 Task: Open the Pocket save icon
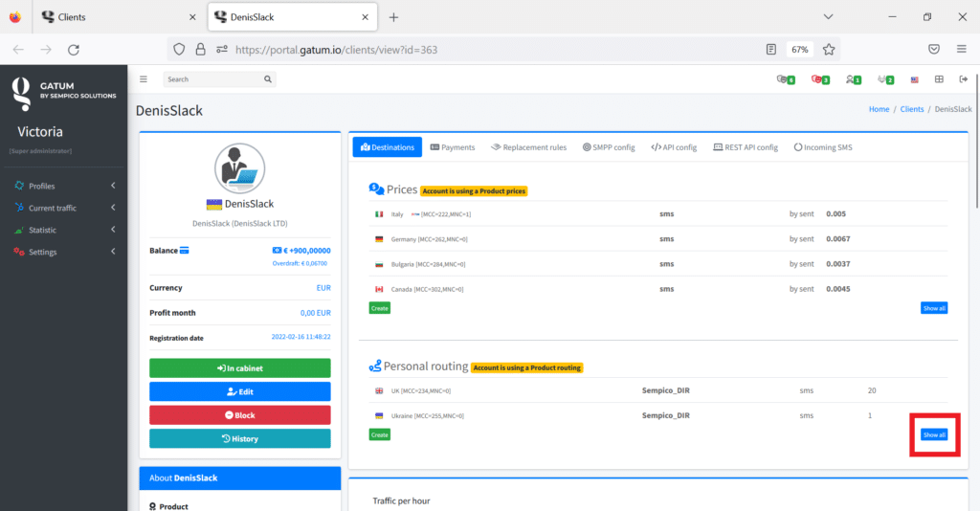coord(934,50)
